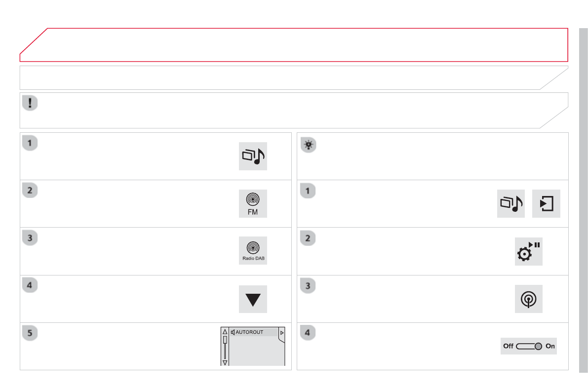Screen dimensions: 588x392
Task: Click step badge 4 beside the Off/On switch
Action: click(308, 333)
